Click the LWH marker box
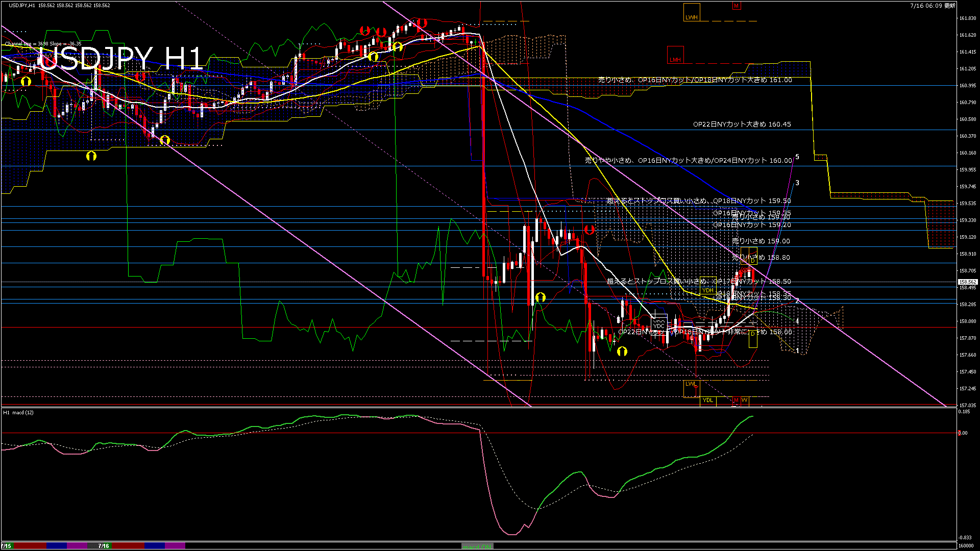This screenshot has width=980, height=551. point(692,12)
